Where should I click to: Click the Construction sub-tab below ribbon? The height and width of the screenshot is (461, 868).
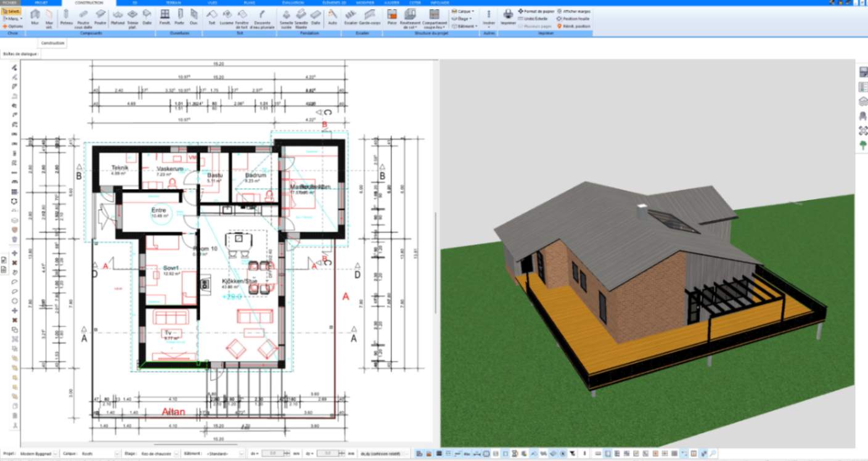click(x=53, y=43)
